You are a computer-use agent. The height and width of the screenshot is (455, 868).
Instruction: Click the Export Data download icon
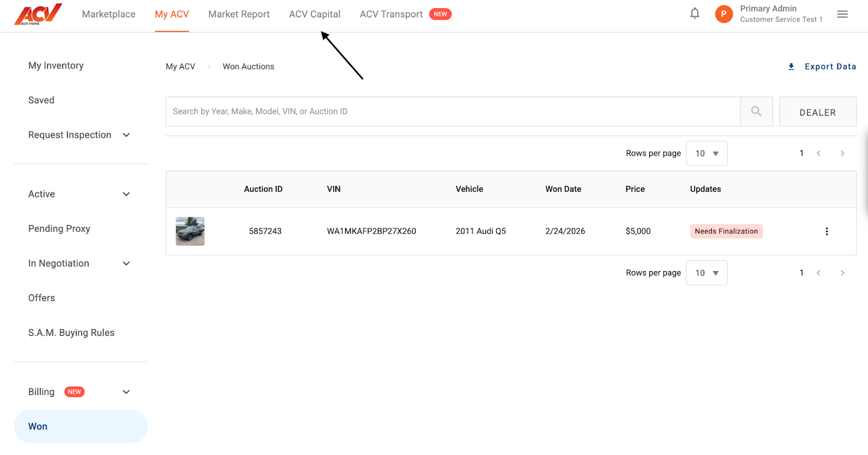(x=791, y=67)
